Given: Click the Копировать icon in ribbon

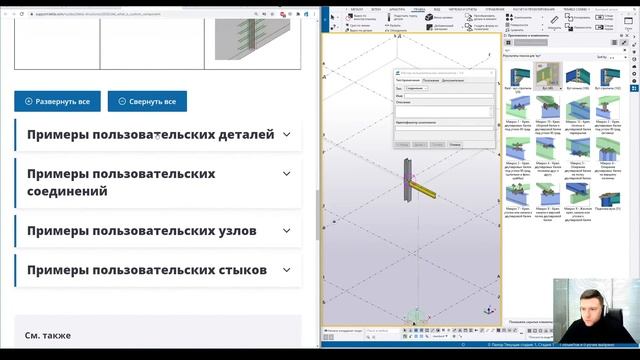Looking at the screenshot, I should [569, 17].
